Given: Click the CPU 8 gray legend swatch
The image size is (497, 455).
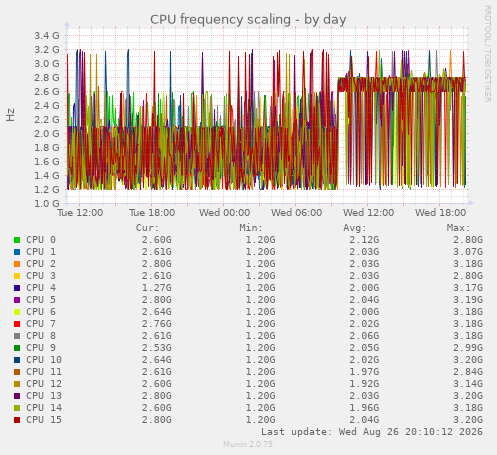Looking at the screenshot, I should pyautogui.click(x=17, y=336).
